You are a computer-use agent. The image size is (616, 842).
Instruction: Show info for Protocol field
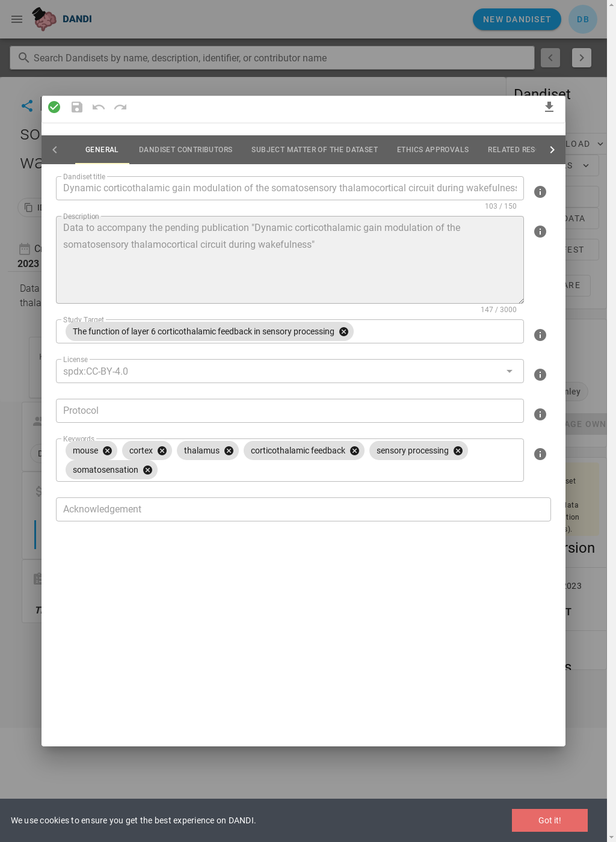point(540,414)
